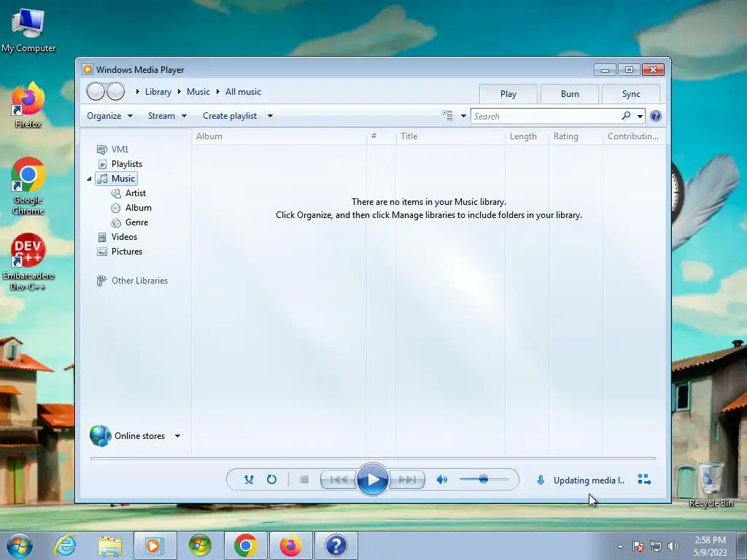
Task: Open the Online stores globe icon
Action: click(x=101, y=436)
